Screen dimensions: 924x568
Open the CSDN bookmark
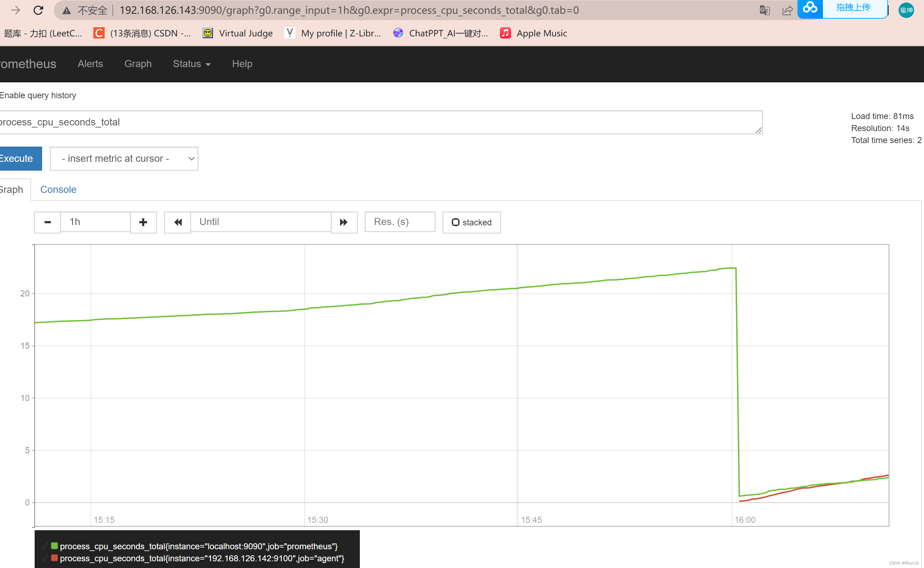click(142, 33)
